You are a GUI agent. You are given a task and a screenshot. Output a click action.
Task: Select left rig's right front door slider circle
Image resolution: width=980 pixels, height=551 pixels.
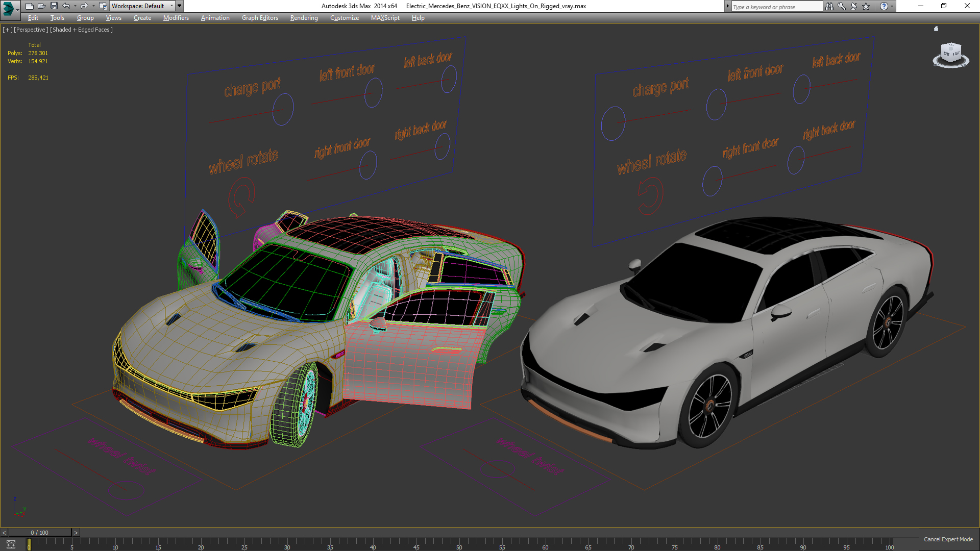click(x=367, y=165)
